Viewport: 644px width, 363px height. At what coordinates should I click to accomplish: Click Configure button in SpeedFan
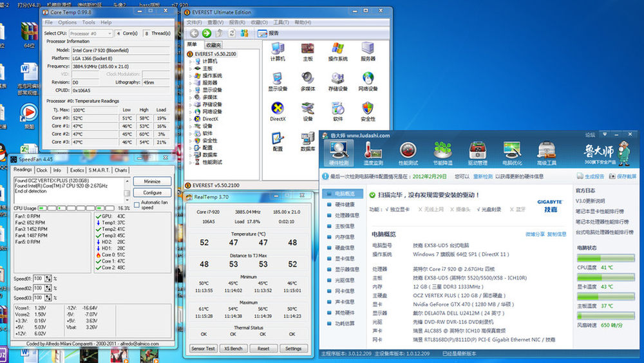tap(153, 192)
